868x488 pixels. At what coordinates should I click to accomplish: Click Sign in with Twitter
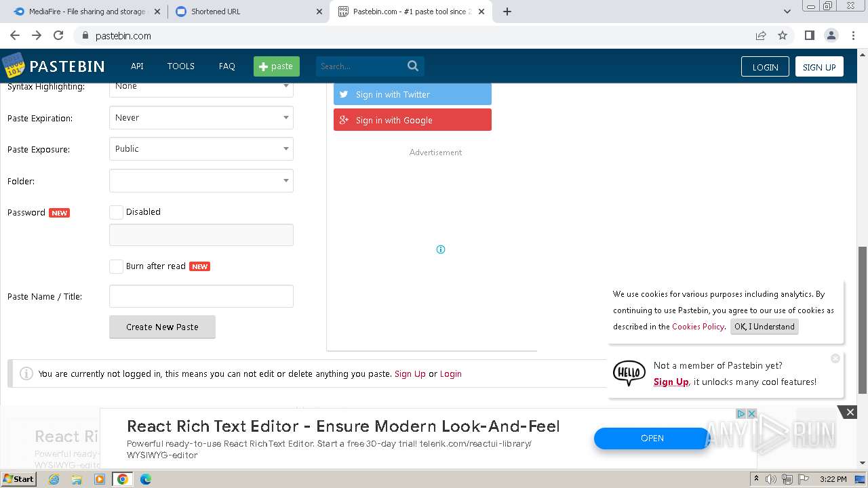pos(412,94)
